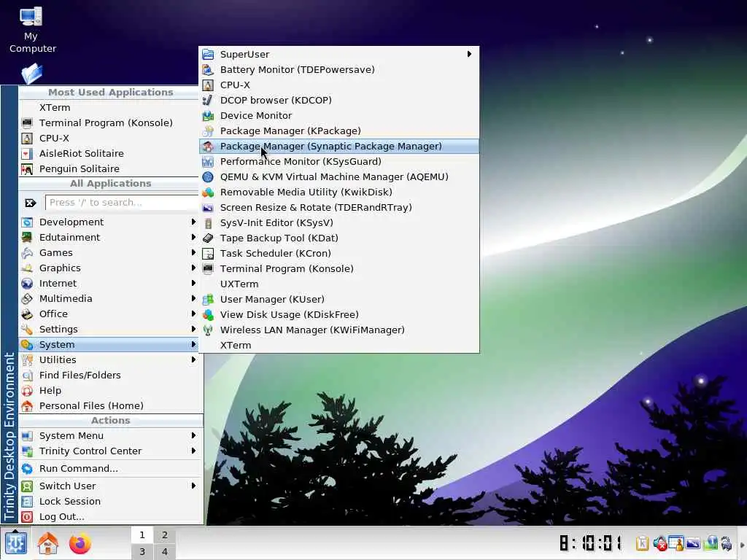Expand the Games category arrow
The image size is (747, 560).
click(x=193, y=252)
